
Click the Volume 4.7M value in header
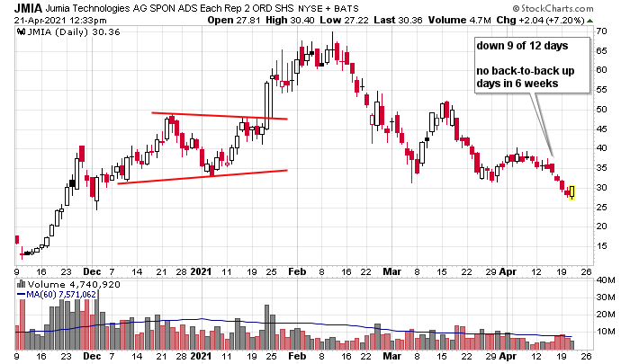point(460,20)
